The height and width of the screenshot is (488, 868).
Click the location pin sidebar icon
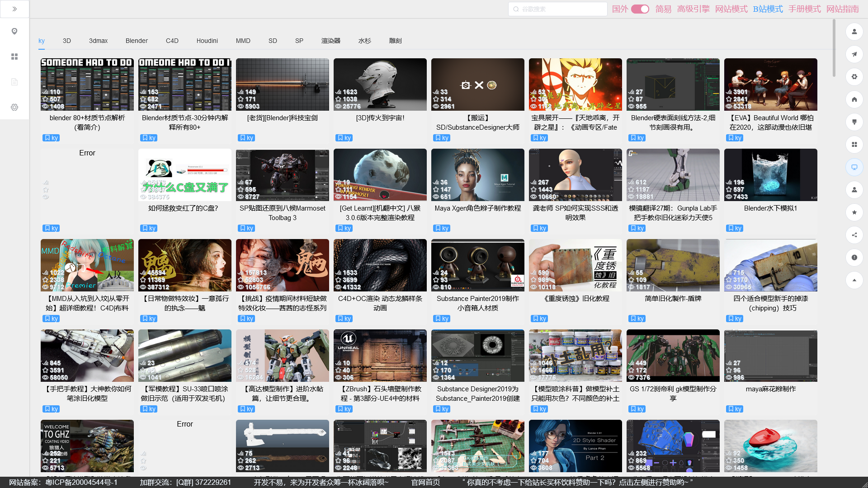14,31
